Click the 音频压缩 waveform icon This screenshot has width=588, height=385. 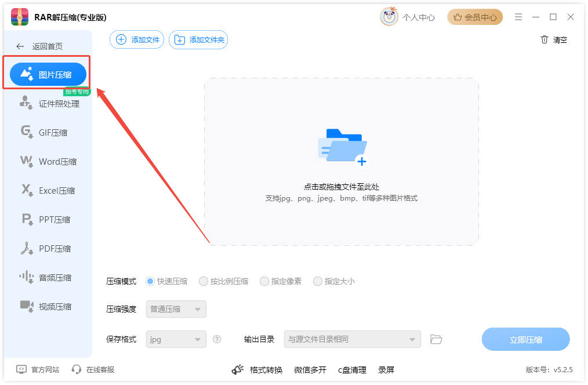[x=27, y=277]
